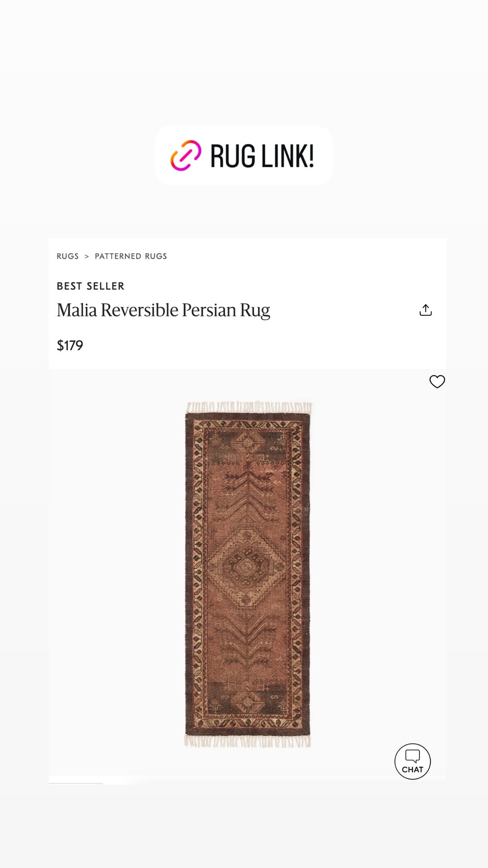Click the top fringe of the rug photo
488x868 pixels.
click(249, 407)
